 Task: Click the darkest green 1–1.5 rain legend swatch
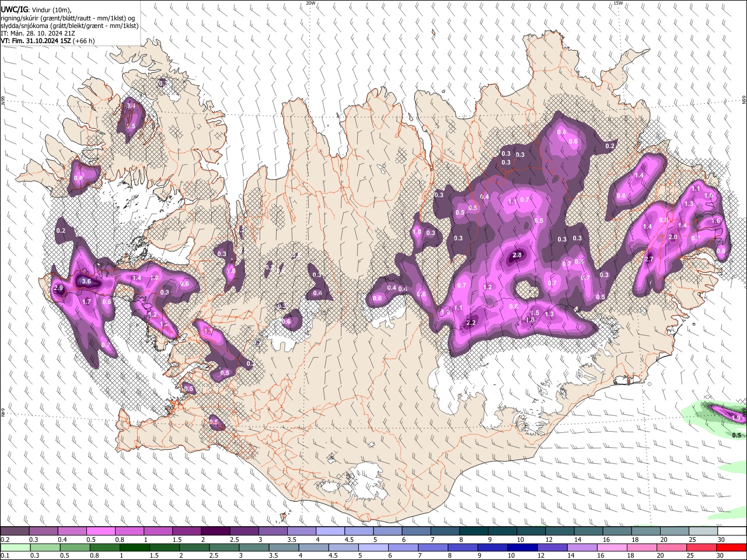pos(135,548)
